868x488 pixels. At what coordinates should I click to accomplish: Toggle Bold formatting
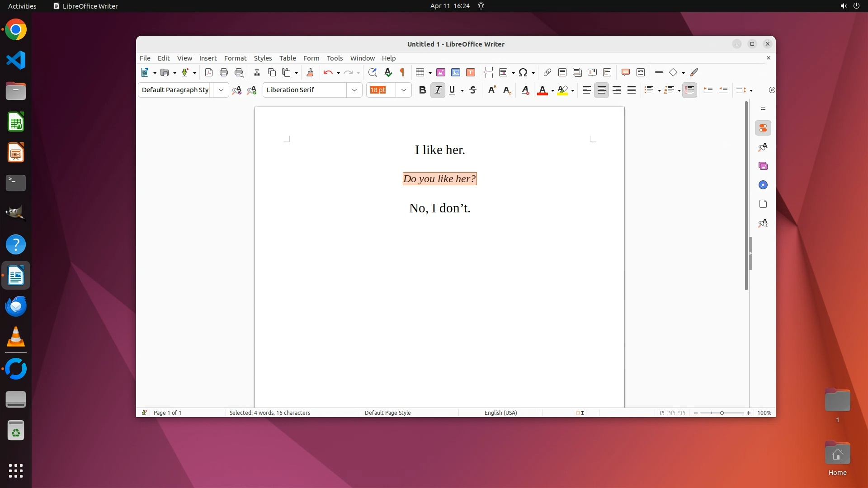tap(423, 90)
